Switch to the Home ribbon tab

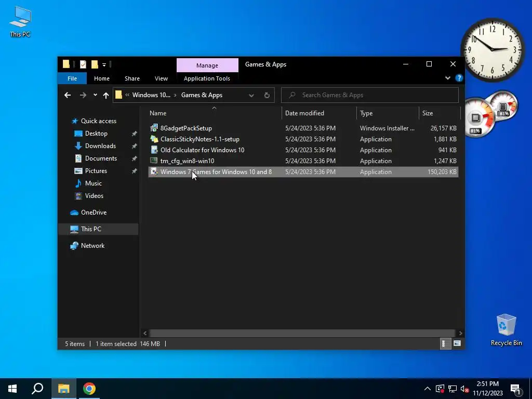tap(102, 78)
